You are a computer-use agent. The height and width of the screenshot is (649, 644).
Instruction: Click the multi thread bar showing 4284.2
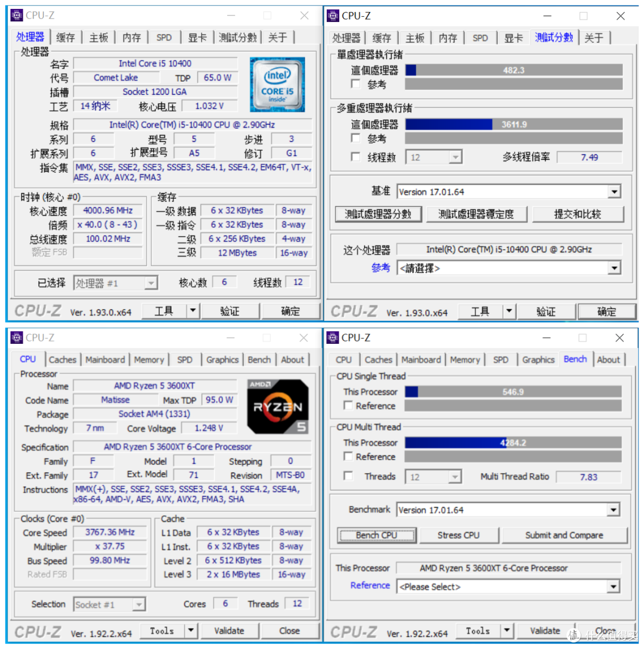513,443
